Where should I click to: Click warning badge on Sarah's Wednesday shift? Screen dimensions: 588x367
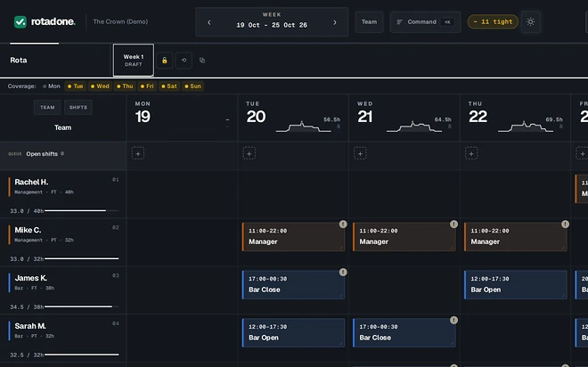click(x=453, y=320)
